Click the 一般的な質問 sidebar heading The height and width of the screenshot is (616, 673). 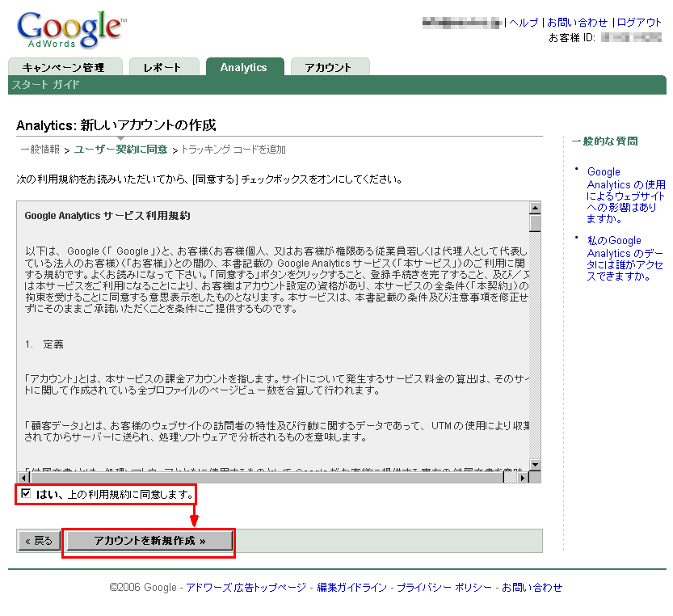click(x=604, y=141)
